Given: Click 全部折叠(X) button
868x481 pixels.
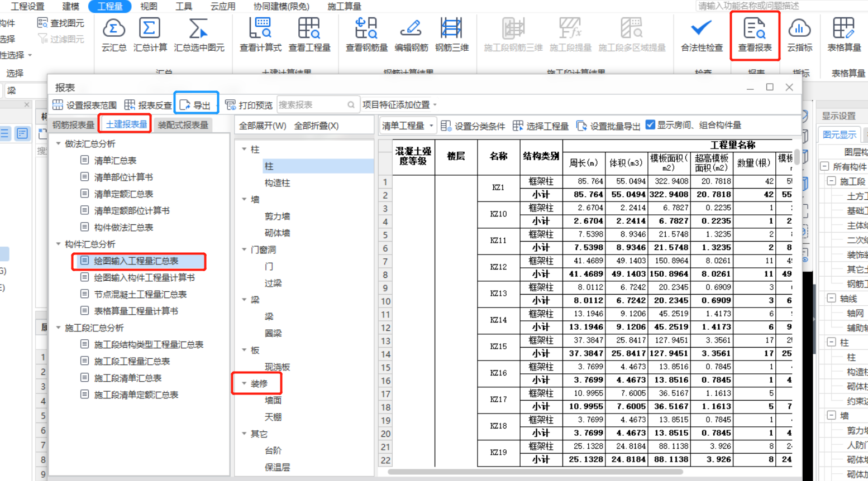Looking at the screenshot, I should coord(317,126).
